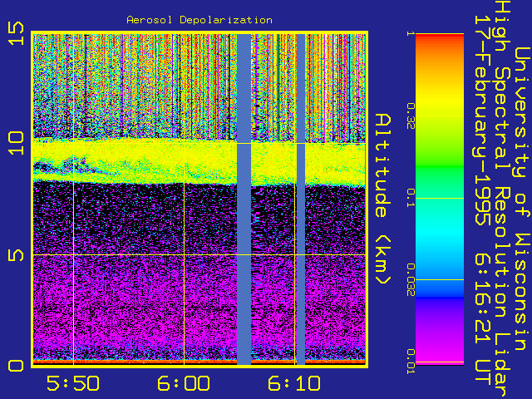532x399 pixels.
Task: Click the colorbar top value 1
Action: 411,33
